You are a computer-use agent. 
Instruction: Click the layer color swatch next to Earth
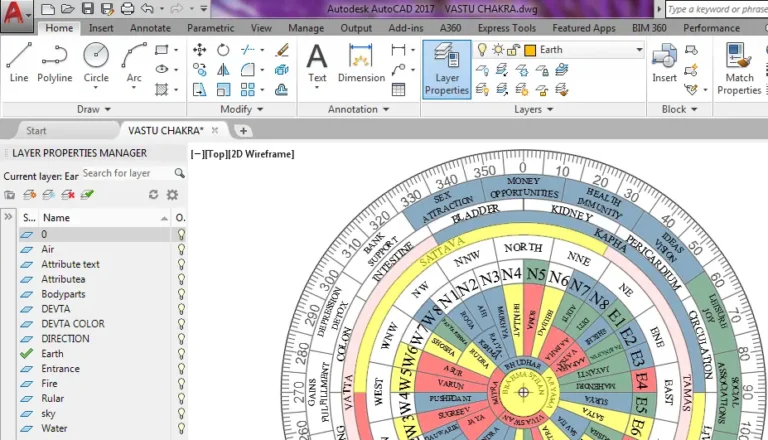click(530, 50)
